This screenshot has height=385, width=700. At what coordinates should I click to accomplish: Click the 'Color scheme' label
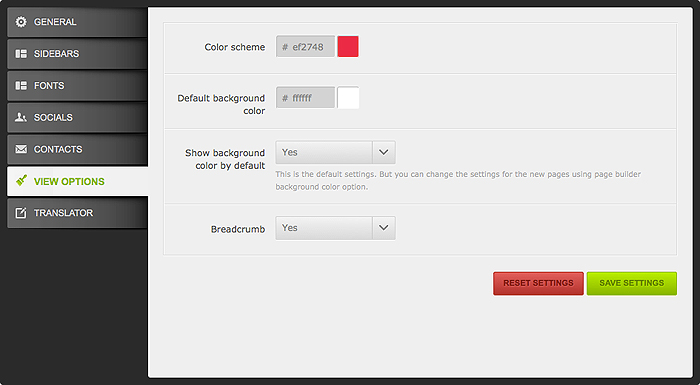(235, 47)
